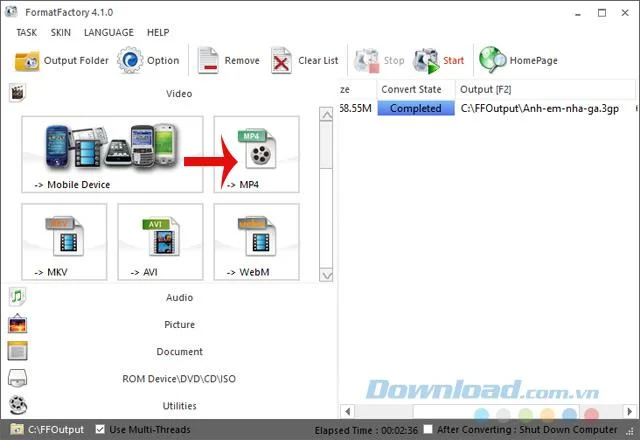Toggle the Use Multi-Threads checkbox
The image size is (640, 440).
point(100,429)
